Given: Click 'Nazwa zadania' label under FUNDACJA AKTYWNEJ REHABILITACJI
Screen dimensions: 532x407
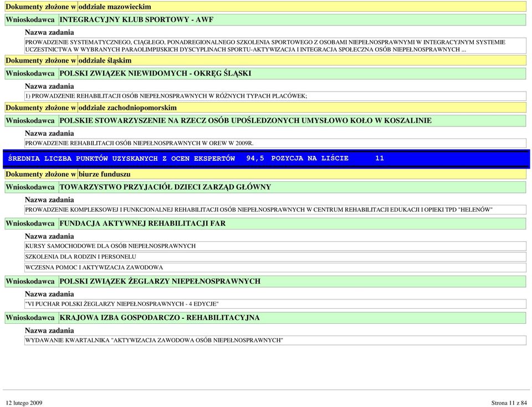Looking at the screenshot, I should click(x=49, y=236).
